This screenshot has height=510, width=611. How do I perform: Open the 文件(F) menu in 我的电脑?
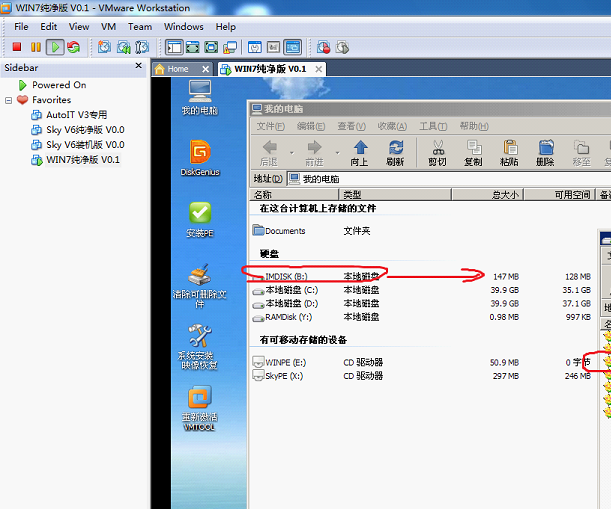(x=270, y=126)
